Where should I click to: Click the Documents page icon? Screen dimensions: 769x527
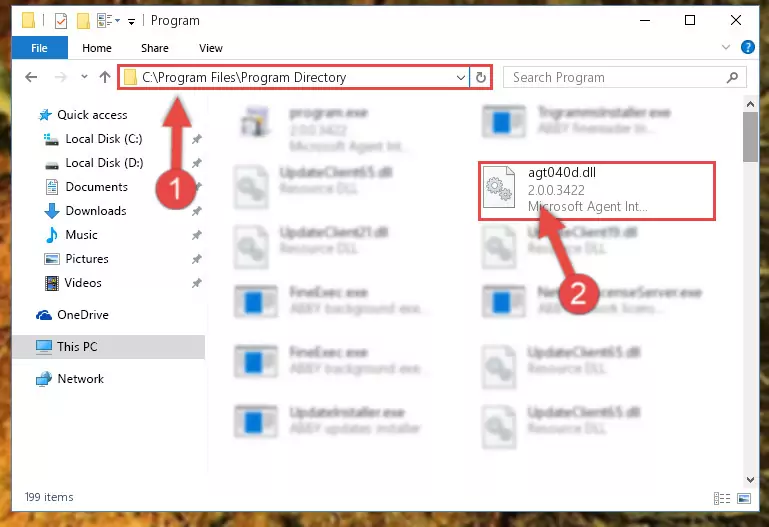(x=51, y=187)
